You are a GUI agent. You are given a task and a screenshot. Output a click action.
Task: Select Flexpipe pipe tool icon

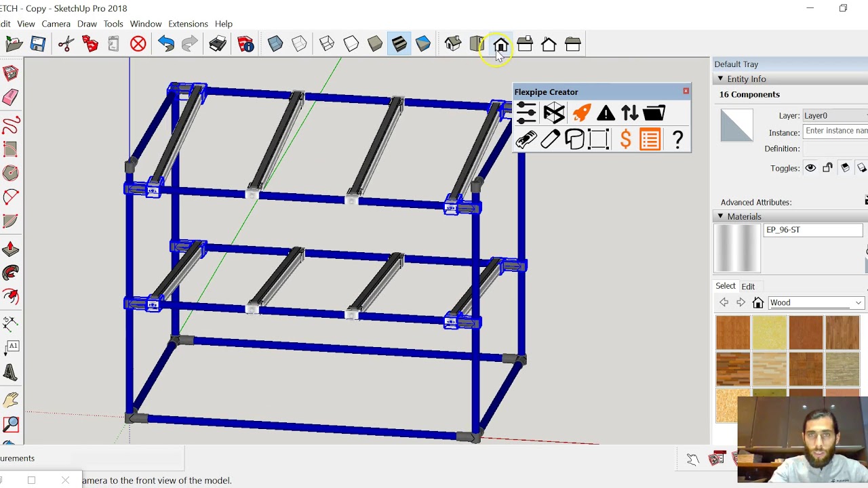click(x=551, y=140)
